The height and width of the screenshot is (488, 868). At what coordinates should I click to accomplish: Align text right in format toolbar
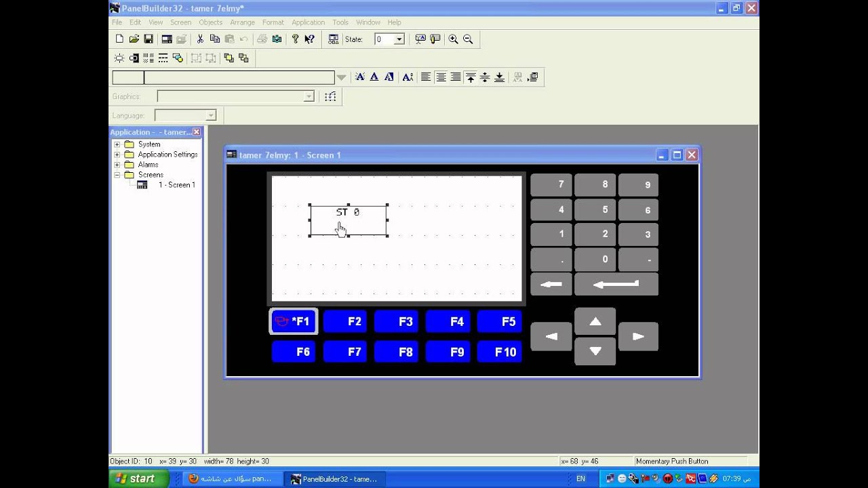(456, 77)
